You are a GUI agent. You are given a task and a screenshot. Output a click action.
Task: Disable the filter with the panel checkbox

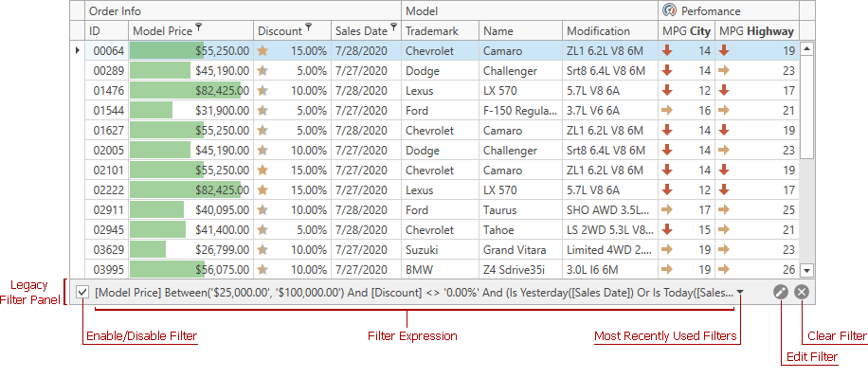click(82, 292)
